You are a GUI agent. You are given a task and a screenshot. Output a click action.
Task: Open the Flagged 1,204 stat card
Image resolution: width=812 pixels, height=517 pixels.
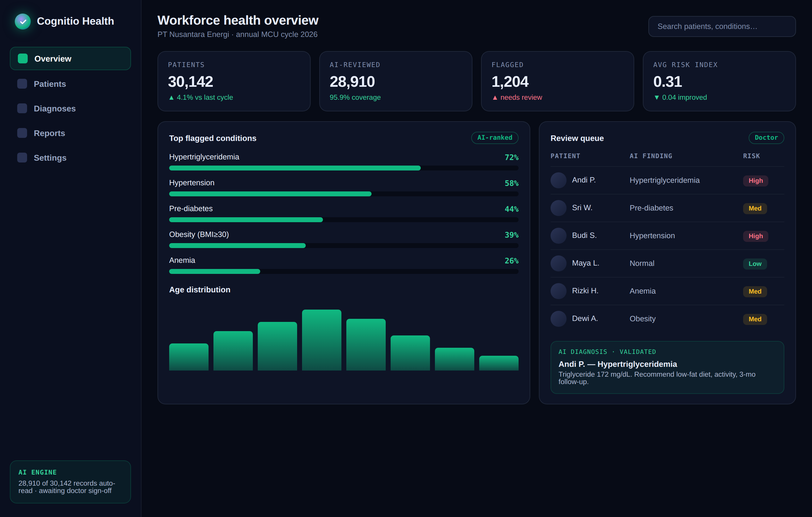click(x=557, y=81)
